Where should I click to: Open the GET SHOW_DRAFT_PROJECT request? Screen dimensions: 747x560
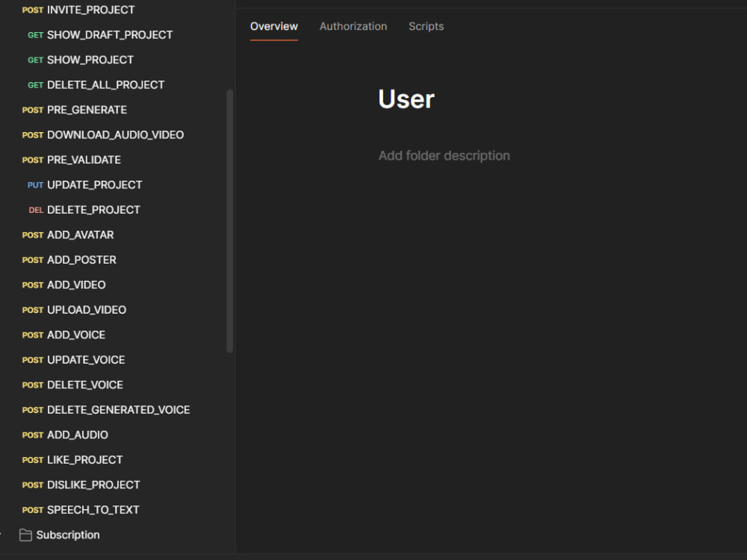100,35
